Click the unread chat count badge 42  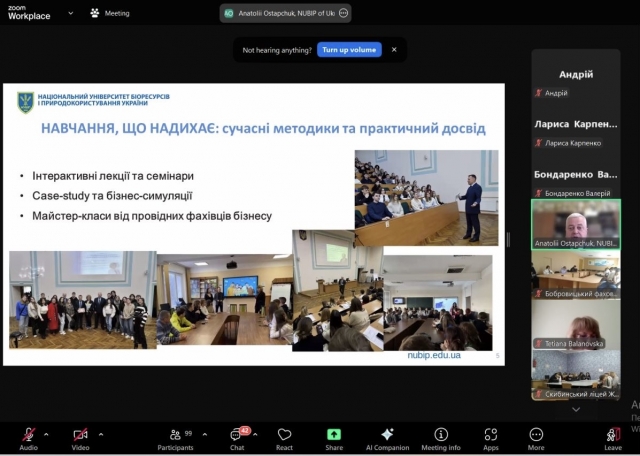pyautogui.click(x=245, y=430)
